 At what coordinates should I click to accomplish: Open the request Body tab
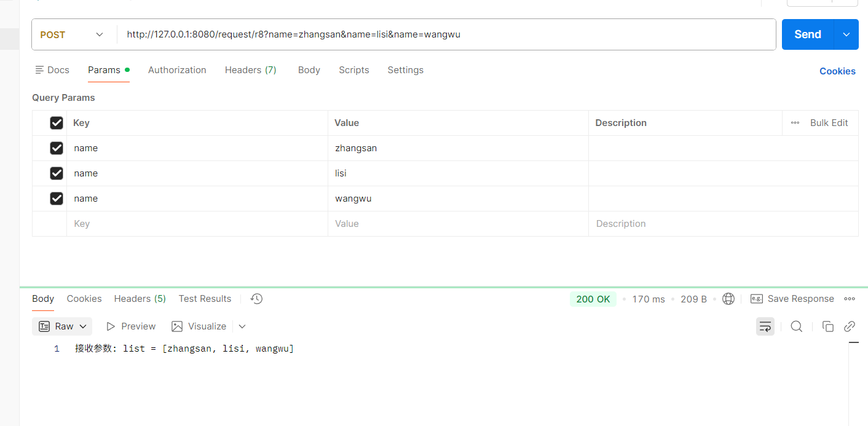tap(309, 70)
